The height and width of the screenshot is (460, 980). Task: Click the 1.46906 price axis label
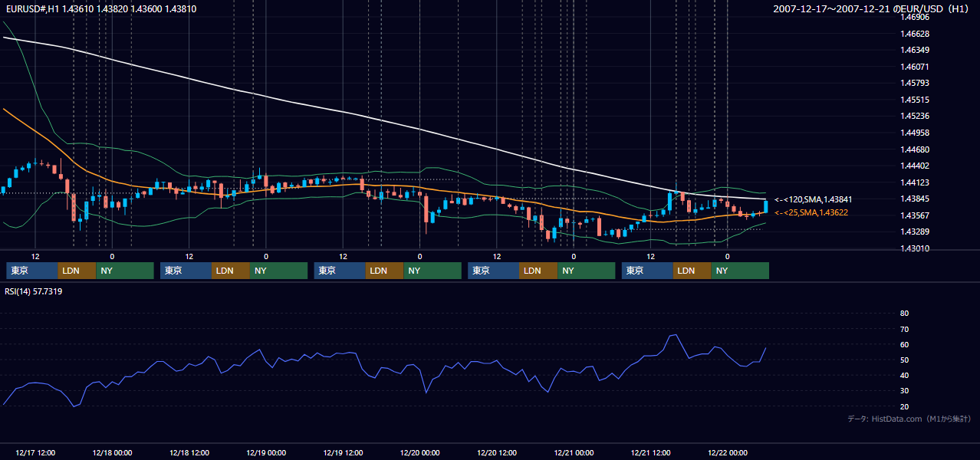click(914, 17)
